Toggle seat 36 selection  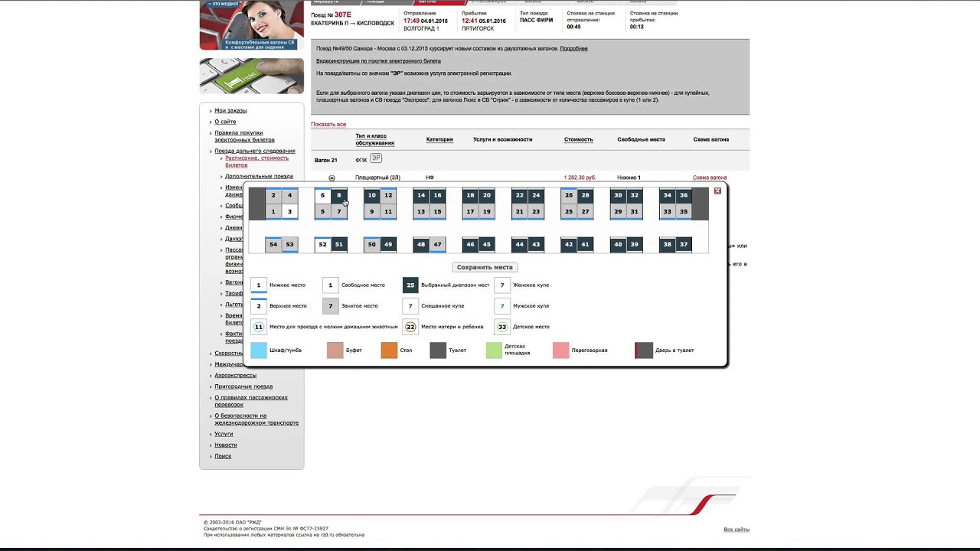[684, 195]
